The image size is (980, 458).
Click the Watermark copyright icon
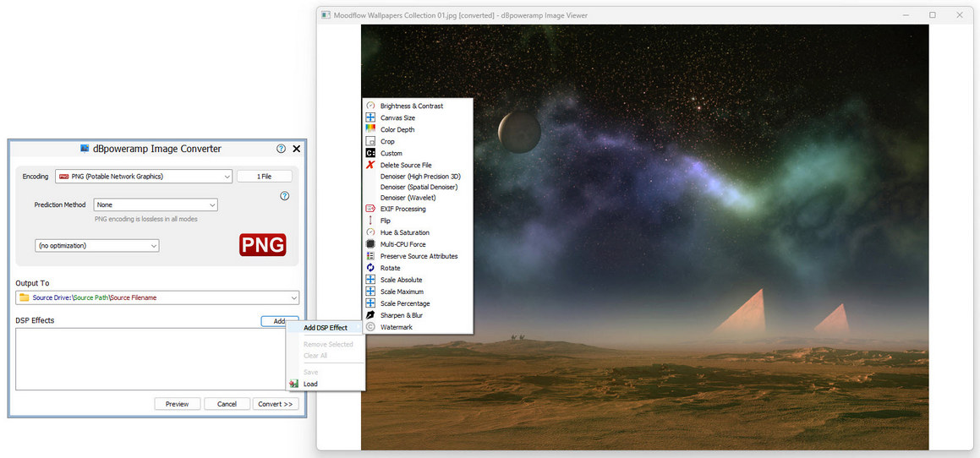coord(370,327)
